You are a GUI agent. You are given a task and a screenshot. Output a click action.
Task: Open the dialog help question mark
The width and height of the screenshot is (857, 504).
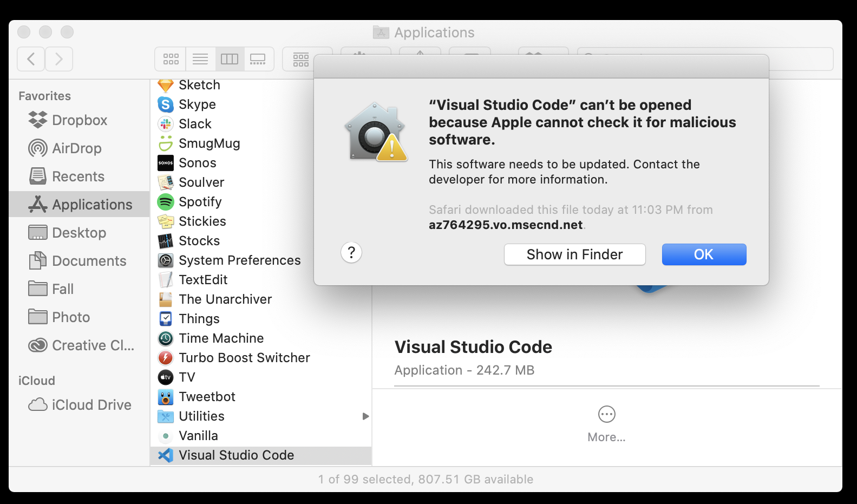click(351, 252)
